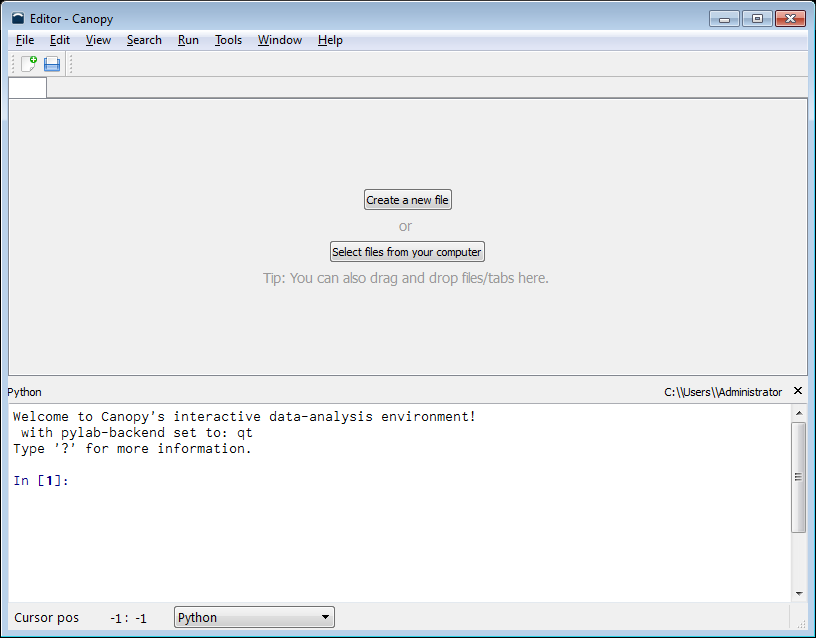Close the Python console pane
The height and width of the screenshot is (638, 816).
click(798, 391)
